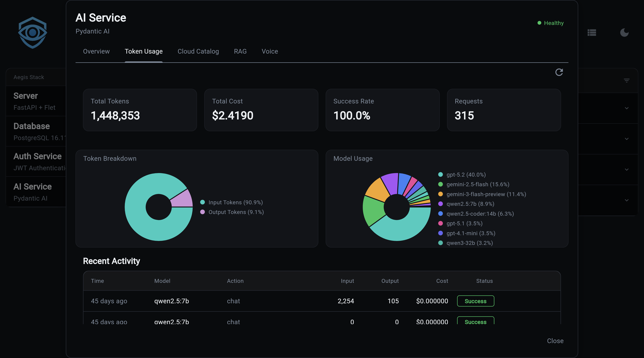Expand the first row chevron on right
Viewport: 644px width, 358px height.
626,108
